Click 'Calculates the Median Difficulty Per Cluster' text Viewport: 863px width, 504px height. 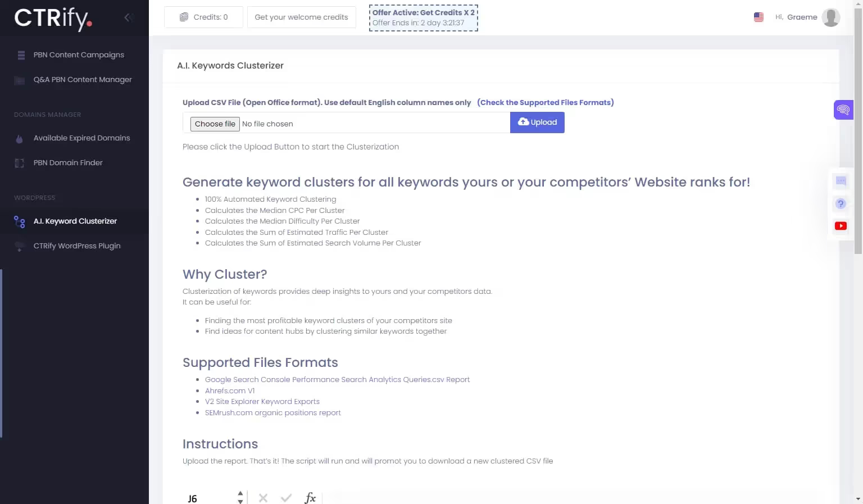point(282,221)
